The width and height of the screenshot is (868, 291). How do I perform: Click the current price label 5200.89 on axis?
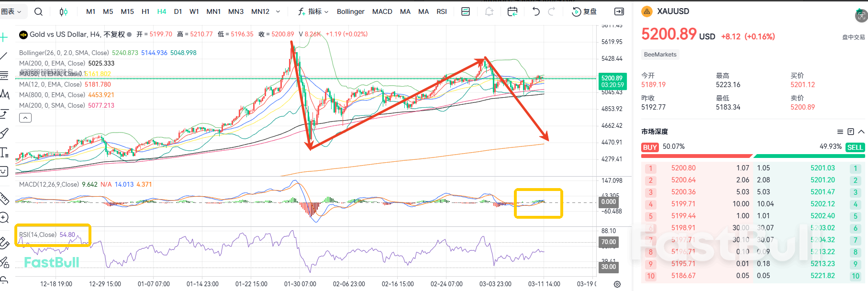612,78
